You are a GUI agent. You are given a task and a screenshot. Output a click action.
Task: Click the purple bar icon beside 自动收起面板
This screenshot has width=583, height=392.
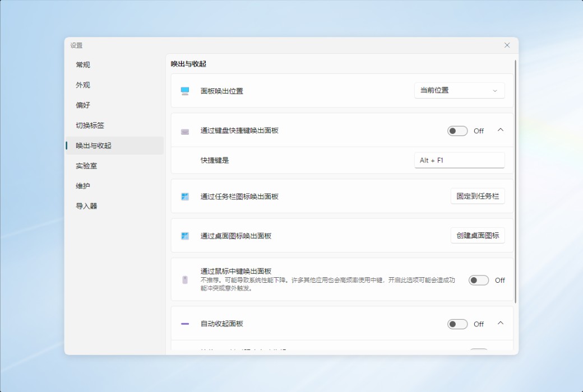pyautogui.click(x=185, y=324)
